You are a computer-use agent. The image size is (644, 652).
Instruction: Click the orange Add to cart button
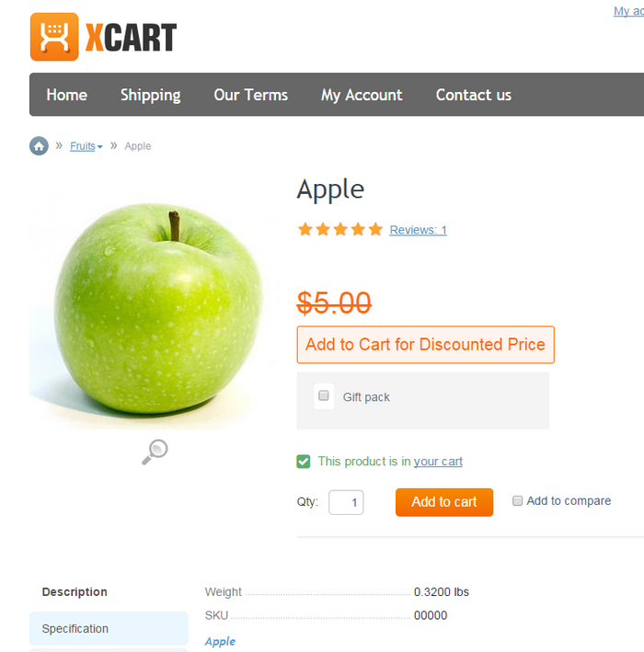pyautogui.click(x=444, y=502)
